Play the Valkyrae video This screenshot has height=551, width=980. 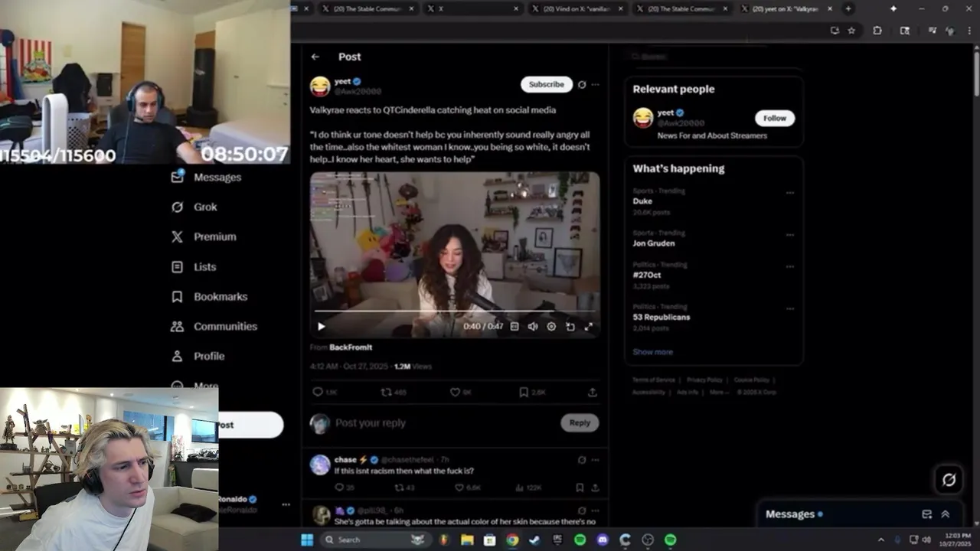pos(322,326)
